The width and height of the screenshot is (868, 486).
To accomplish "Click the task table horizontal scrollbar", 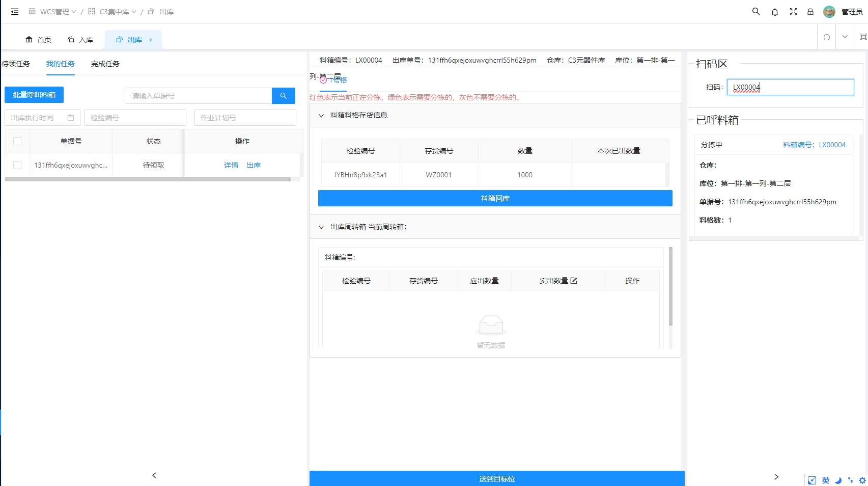I will tap(148, 179).
